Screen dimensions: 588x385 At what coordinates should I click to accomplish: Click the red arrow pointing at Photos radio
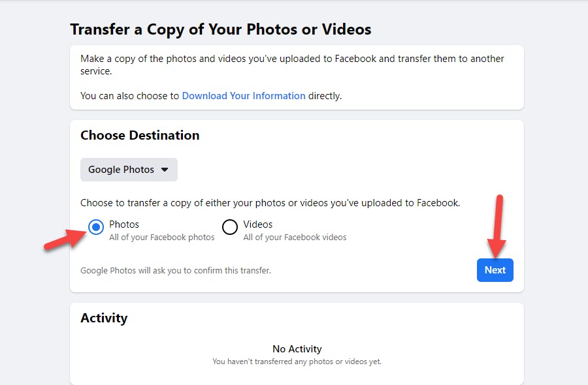point(64,238)
